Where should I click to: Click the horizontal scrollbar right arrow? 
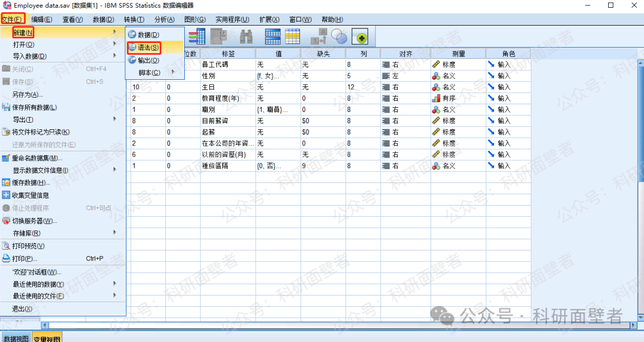point(634,325)
